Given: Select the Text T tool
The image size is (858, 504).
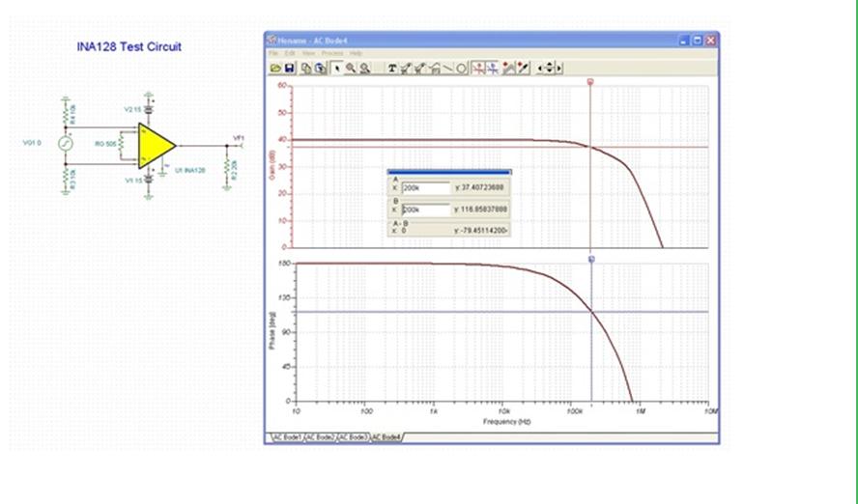Looking at the screenshot, I should (x=392, y=69).
